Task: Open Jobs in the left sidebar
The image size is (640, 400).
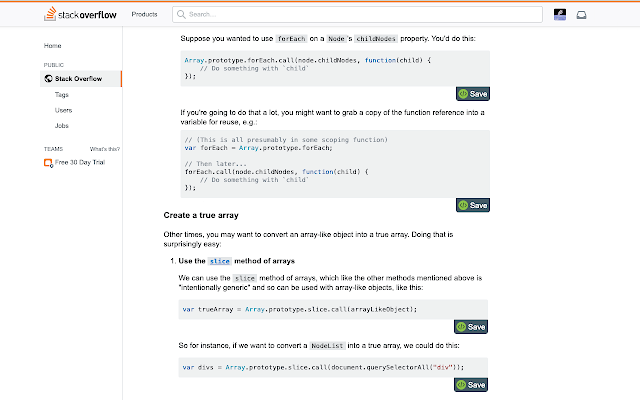Action: (62, 126)
